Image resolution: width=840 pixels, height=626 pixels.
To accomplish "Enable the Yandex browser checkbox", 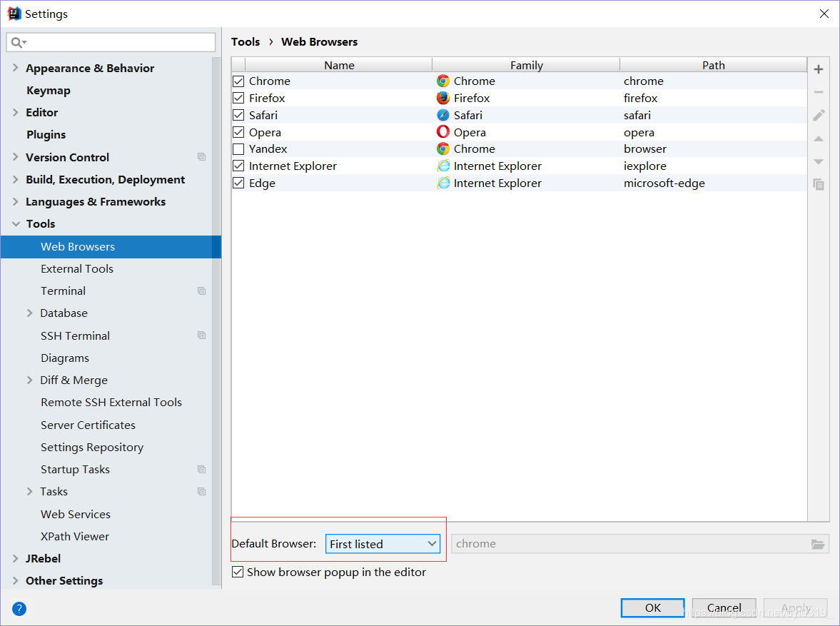I will pos(238,149).
